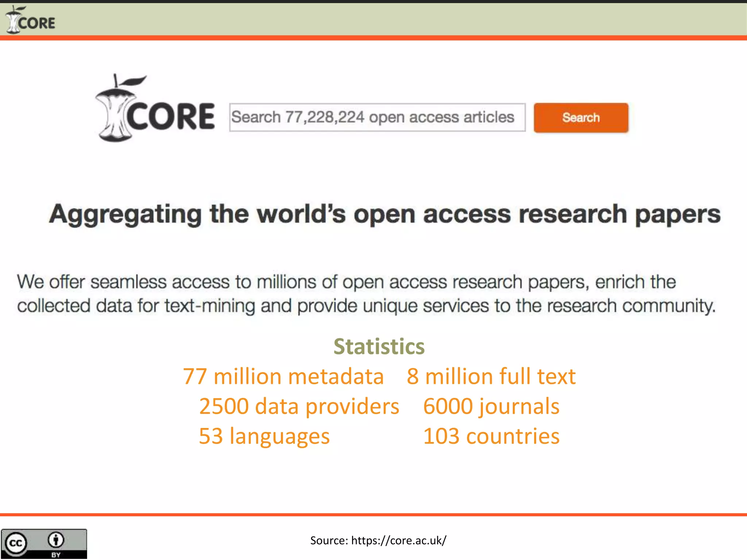Click the small CORE logo in header
747x560 pixels.
31,20
